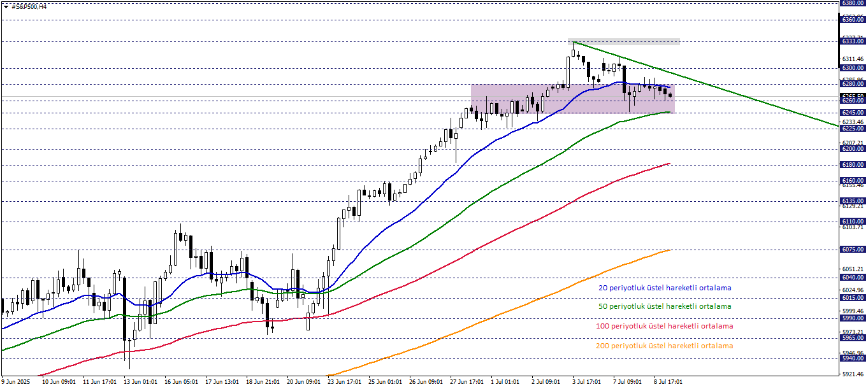Click the 11 Jun 17:01 time label

click(99, 383)
